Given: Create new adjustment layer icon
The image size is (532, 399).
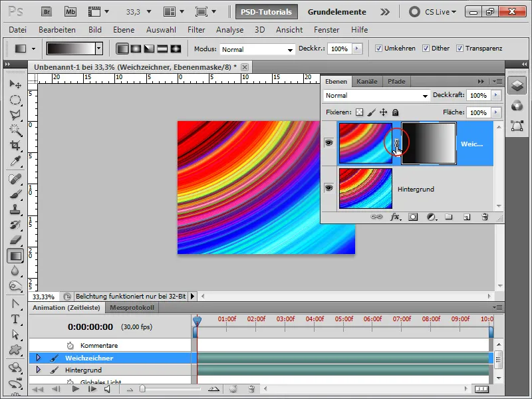Looking at the screenshot, I should pos(432,217).
